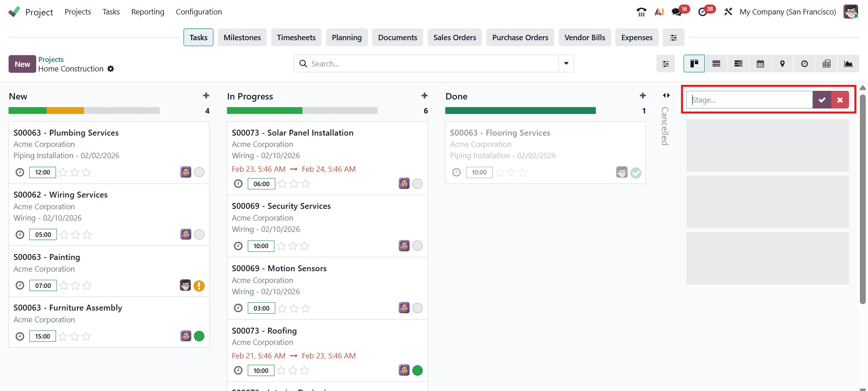Open the Documents tab
Viewport: 868px width, 391px height.
coord(398,38)
